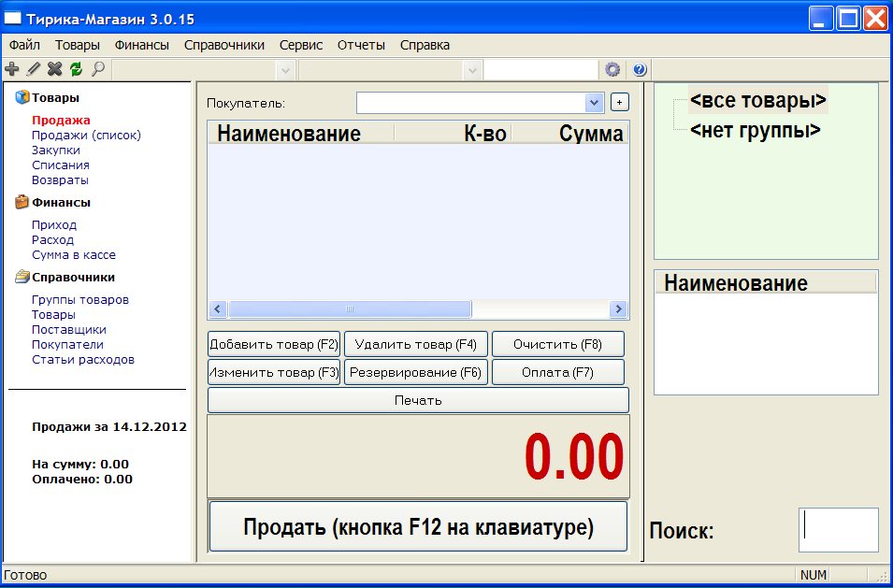The height and width of the screenshot is (588, 893).
Task: Open the first toolbar dropdown arrow
Action: tap(286, 70)
